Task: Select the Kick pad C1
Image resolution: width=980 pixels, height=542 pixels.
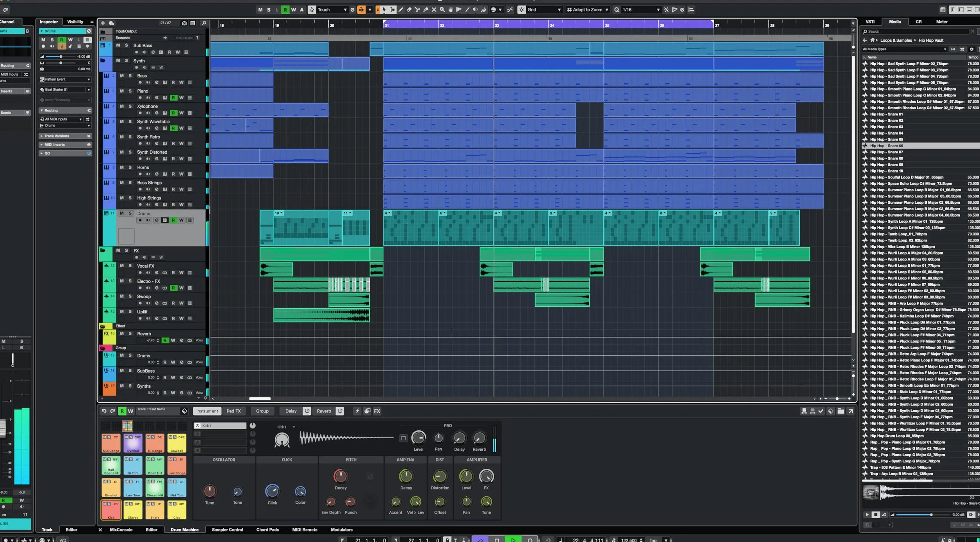Action: click(x=111, y=510)
